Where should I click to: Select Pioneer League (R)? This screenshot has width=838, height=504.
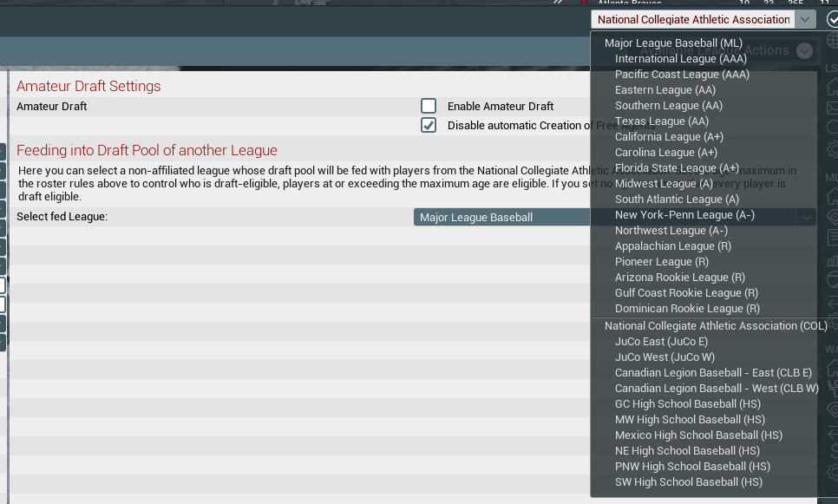[x=662, y=261]
